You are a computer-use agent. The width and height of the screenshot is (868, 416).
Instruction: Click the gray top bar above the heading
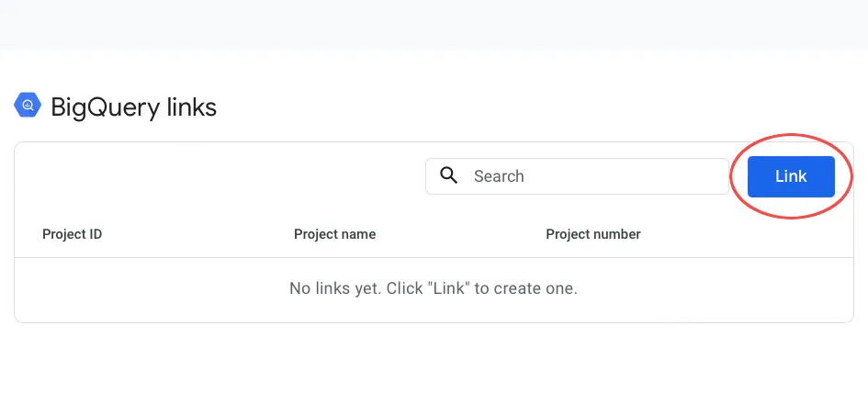tap(434, 25)
